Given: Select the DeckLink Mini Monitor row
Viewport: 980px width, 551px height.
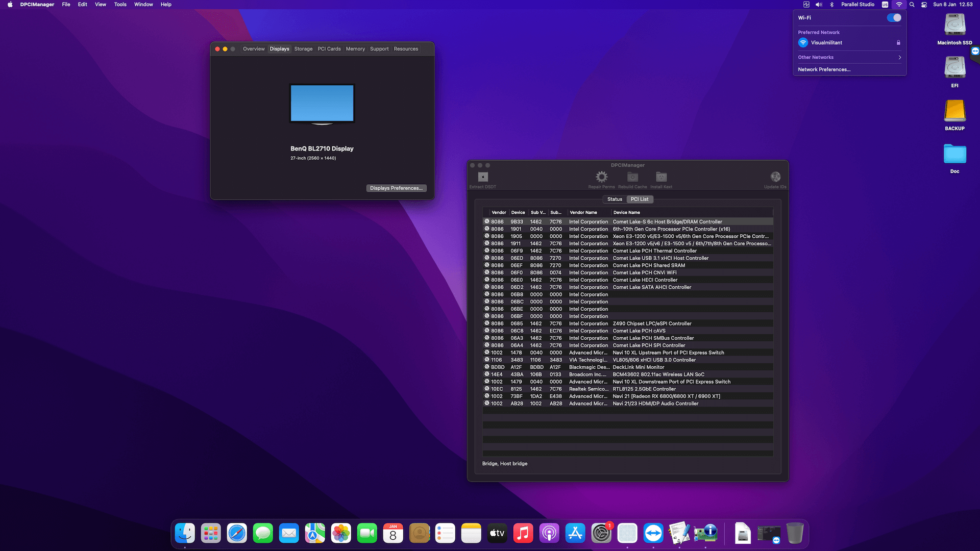Looking at the screenshot, I should click(638, 367).
